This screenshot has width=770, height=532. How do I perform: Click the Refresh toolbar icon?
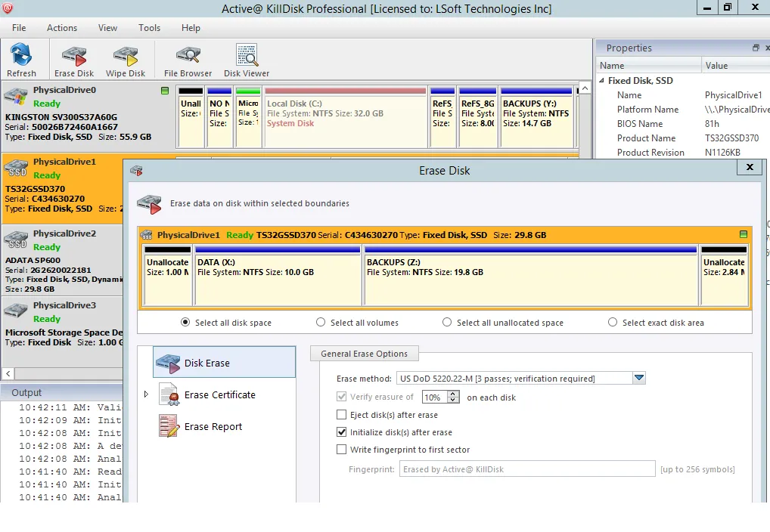tap(22, 59)
